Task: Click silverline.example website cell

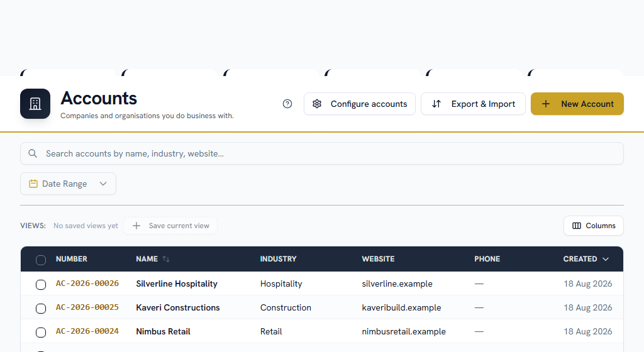Action: (397, 284)
